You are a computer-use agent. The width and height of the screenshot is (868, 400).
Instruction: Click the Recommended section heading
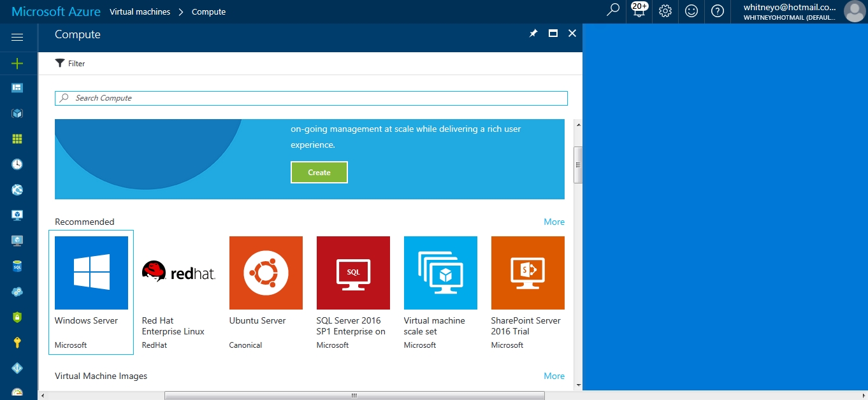(x=85, y=222)
